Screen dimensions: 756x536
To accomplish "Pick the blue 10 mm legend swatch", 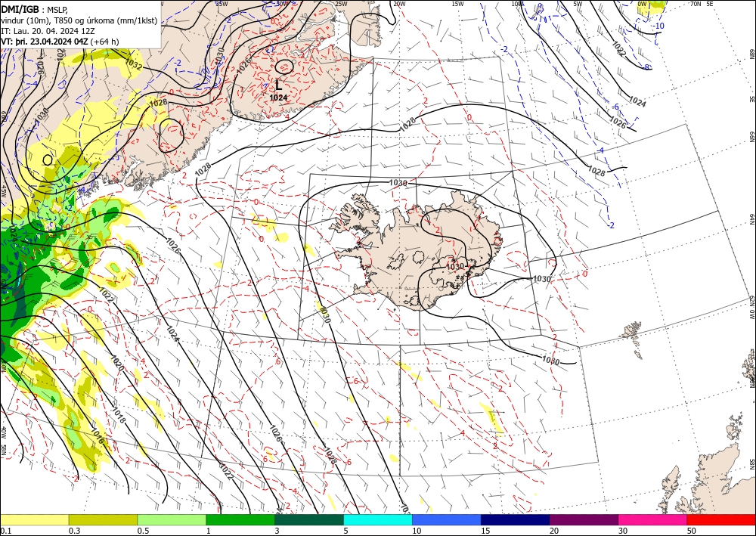I will coord(447,519).
